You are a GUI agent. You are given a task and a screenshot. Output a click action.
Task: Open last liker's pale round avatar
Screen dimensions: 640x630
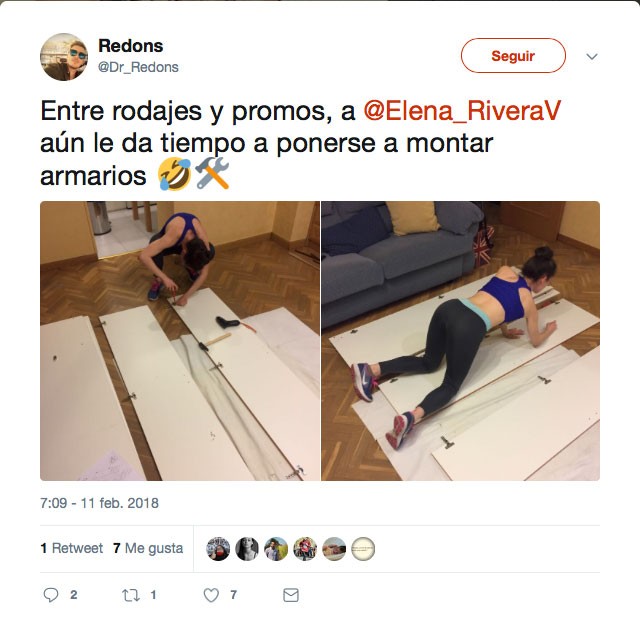click(x=363, y=549)
